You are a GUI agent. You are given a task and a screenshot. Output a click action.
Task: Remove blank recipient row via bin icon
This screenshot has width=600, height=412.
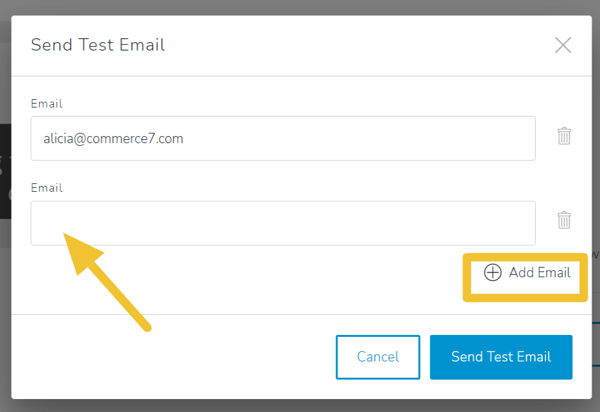pyautogui.click(x=564, y=220)
